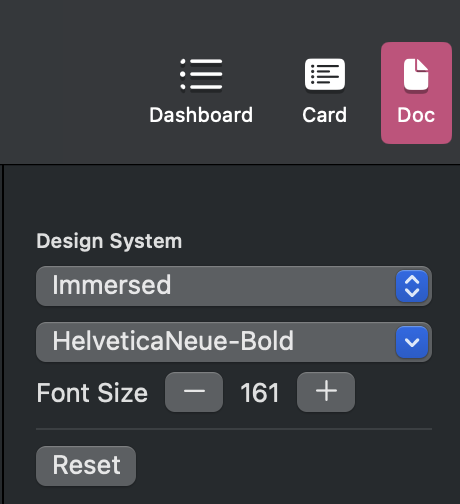
Task: Open the Immersed design system dropdown
Action: (234, 286)
